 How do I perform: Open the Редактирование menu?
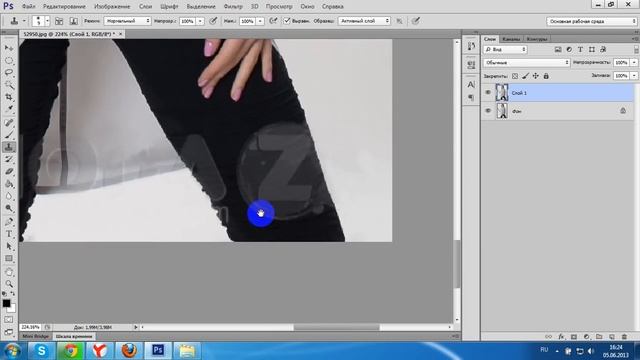pyautogui.click(x=64, y=7)
